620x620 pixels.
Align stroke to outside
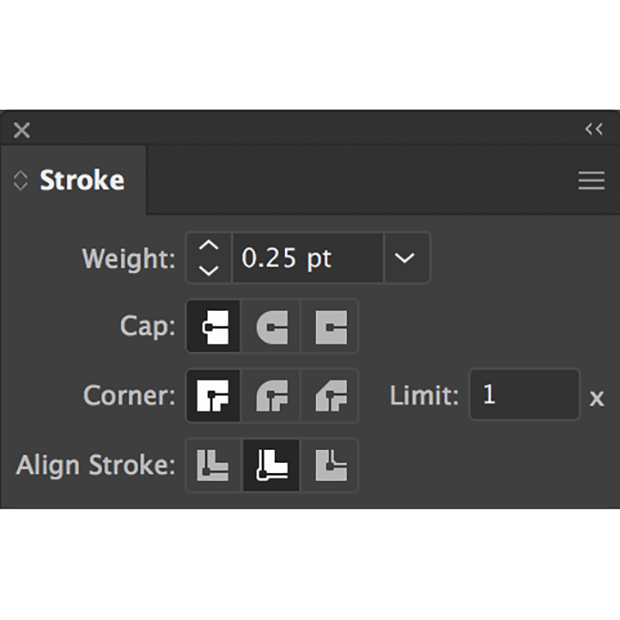330,465
